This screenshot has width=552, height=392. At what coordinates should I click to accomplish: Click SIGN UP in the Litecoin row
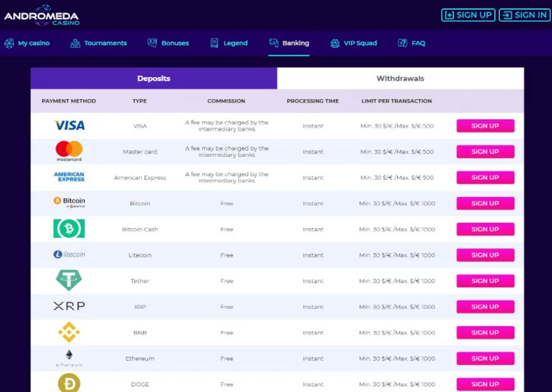point(485,255)
